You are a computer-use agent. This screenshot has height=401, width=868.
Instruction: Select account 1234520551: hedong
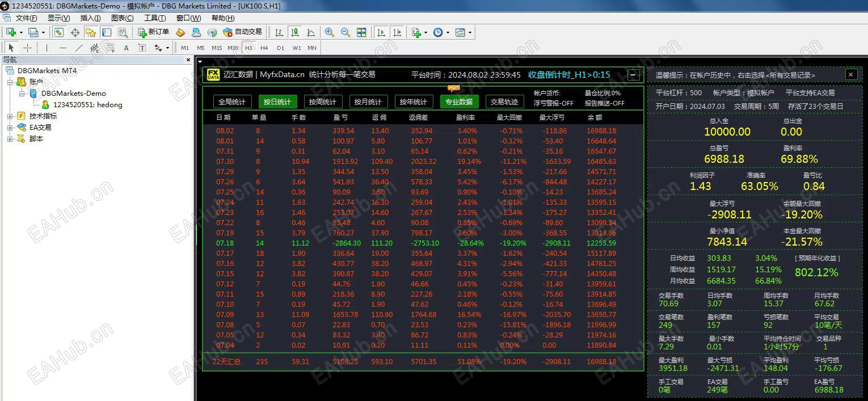pyautogui.click(x=87, y=104)
